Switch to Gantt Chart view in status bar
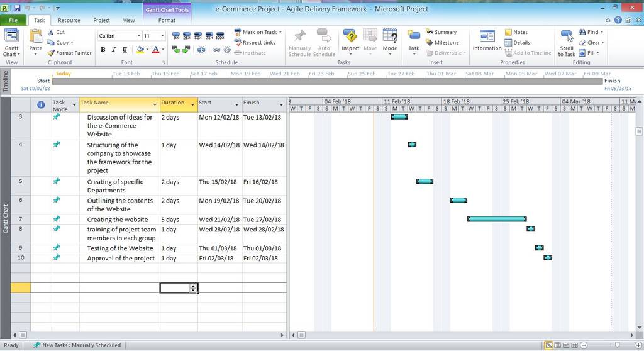The width and height of the screenshot is (644, 351). pyautogui.click(x=548, y=346)
